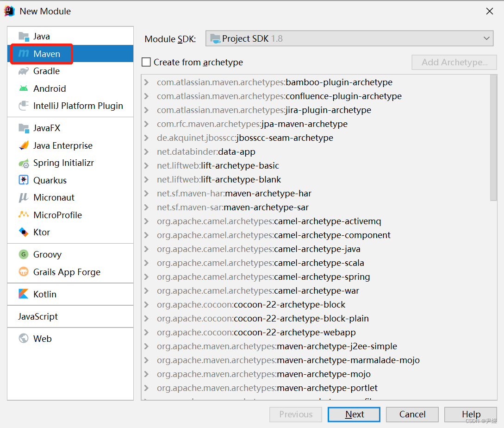Click the Quarkus icon
Viewport: 504px width, 428px height.
point(24,180)
